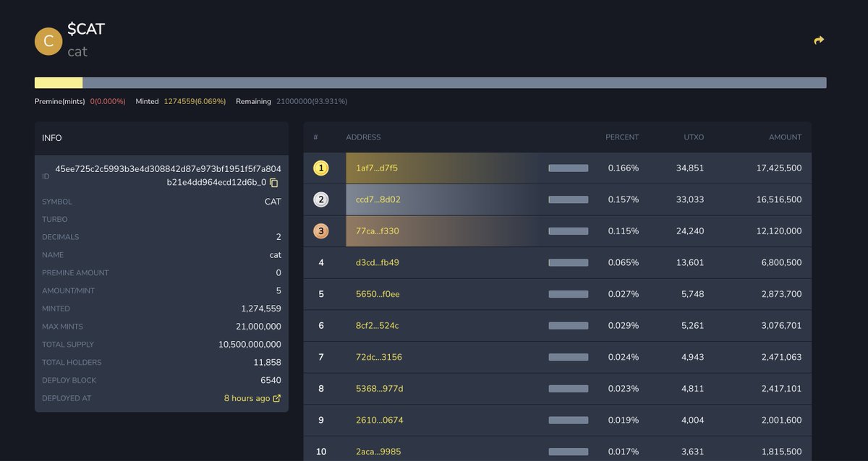Click percent 0.115% in third row
Viewport: 868px width, 461px height.
coord(624,231)
